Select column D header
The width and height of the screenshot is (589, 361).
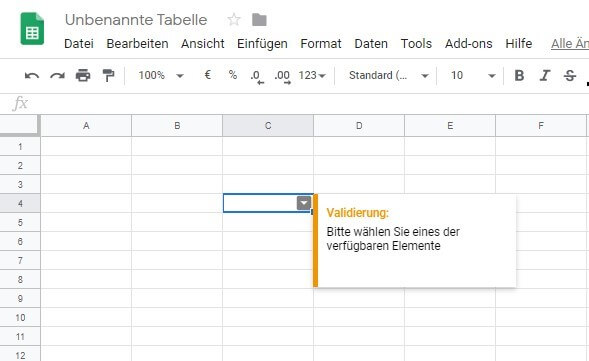tap(359, 125)
